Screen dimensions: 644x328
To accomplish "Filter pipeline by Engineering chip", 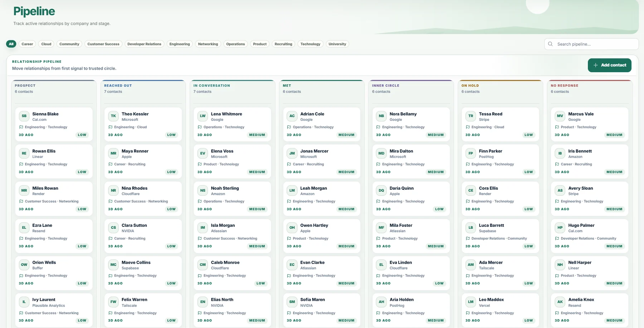I will [180, 44].
